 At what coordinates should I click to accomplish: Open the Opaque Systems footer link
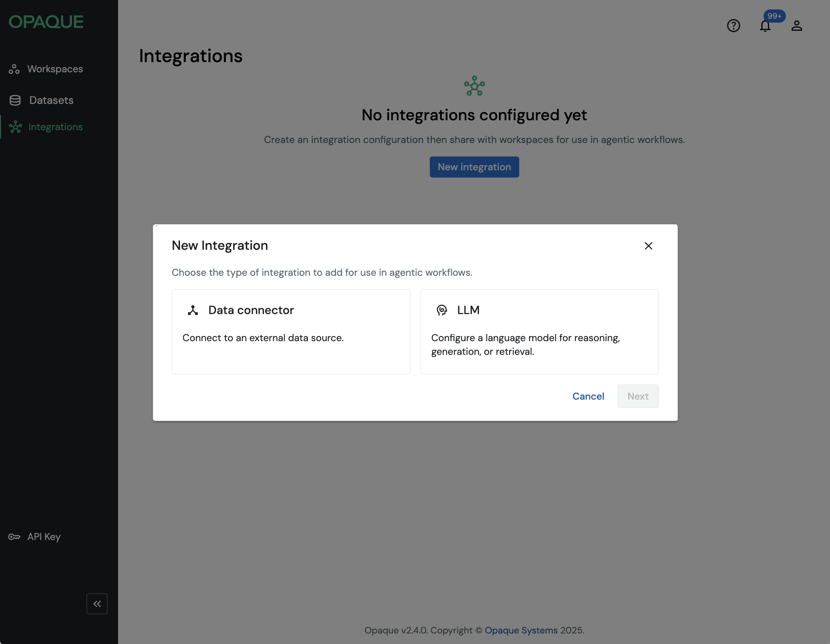click(x=521, y=630)
